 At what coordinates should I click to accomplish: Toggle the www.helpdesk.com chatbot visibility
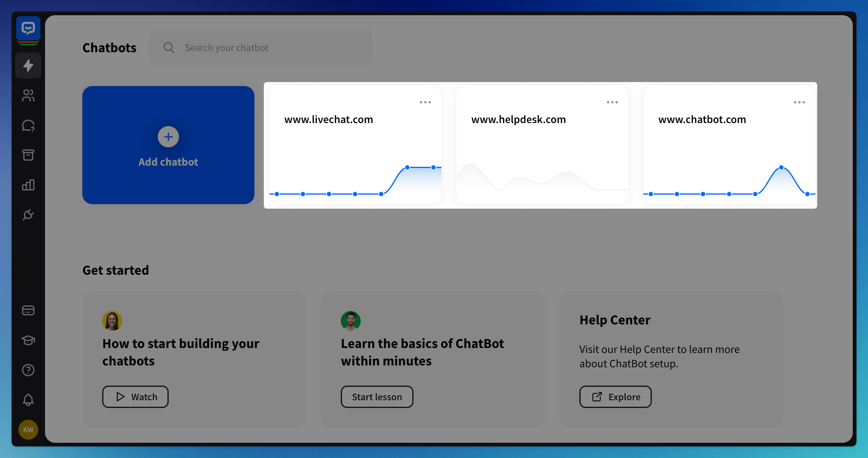[612, 102]
